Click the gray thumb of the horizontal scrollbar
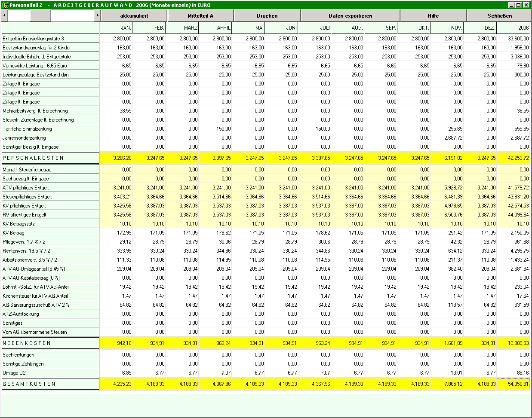 coord(40,15)
